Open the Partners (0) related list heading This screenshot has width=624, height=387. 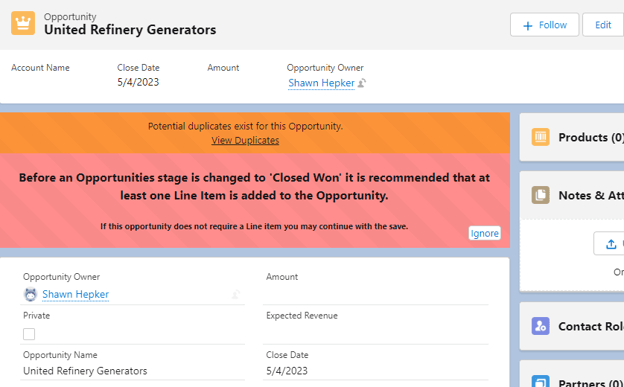591,383
